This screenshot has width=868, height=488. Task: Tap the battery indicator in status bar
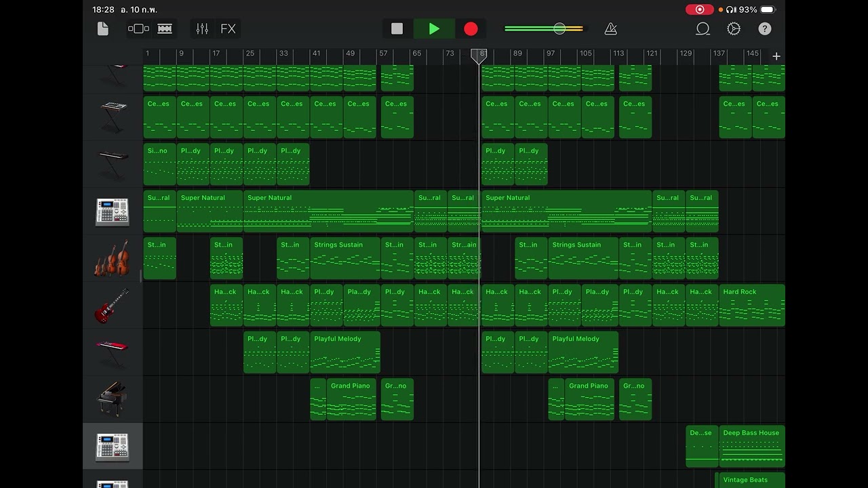point(768,9)
